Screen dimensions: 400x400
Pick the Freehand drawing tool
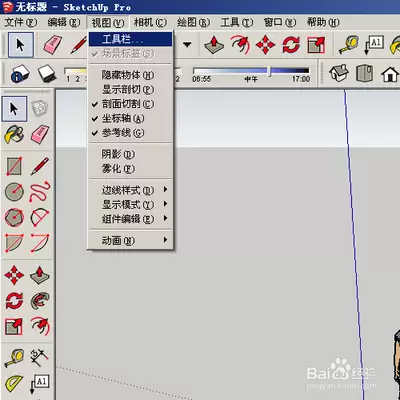click(40, 192)
